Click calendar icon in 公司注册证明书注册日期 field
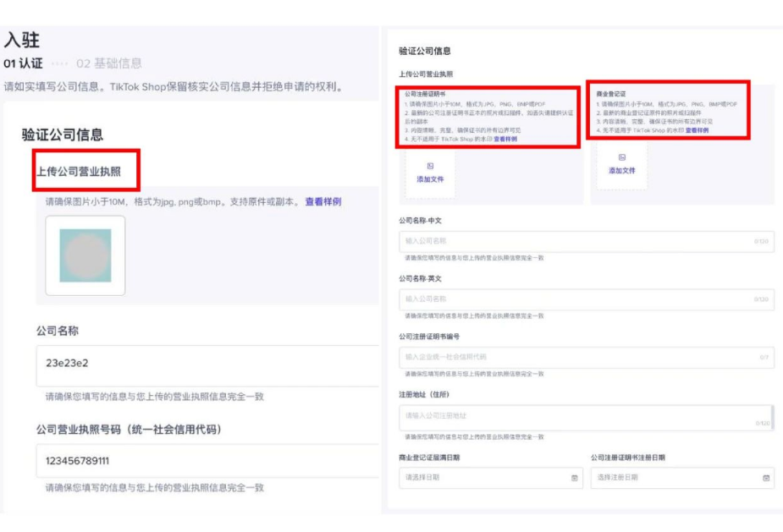This screenshot has width=783, height=532. coord(767,478)
